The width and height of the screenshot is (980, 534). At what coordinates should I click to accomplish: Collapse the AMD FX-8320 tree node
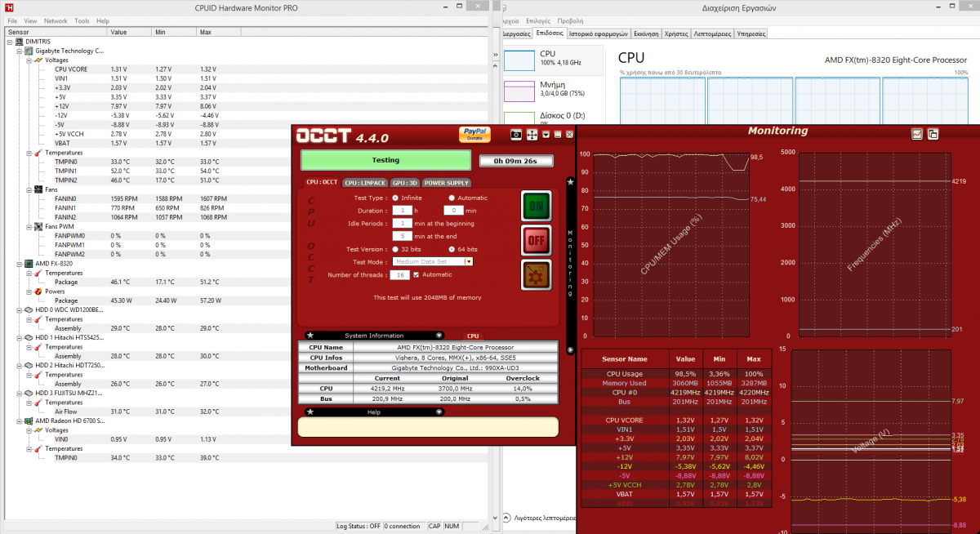point(19,264)
